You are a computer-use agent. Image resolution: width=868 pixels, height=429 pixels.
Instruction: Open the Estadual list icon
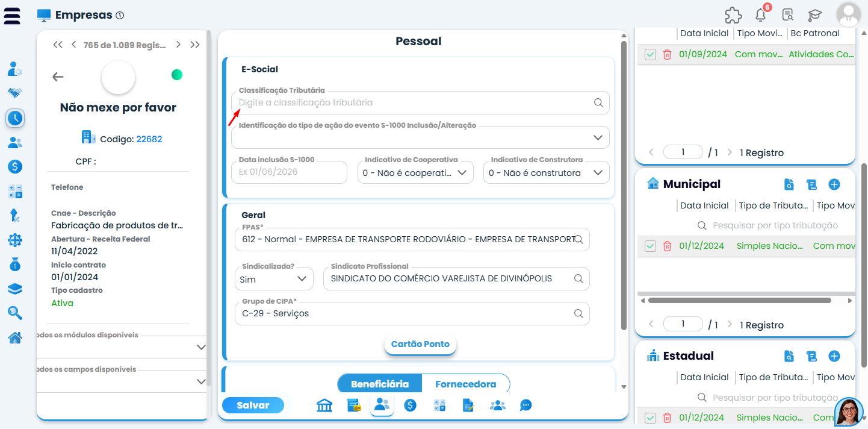811,356
